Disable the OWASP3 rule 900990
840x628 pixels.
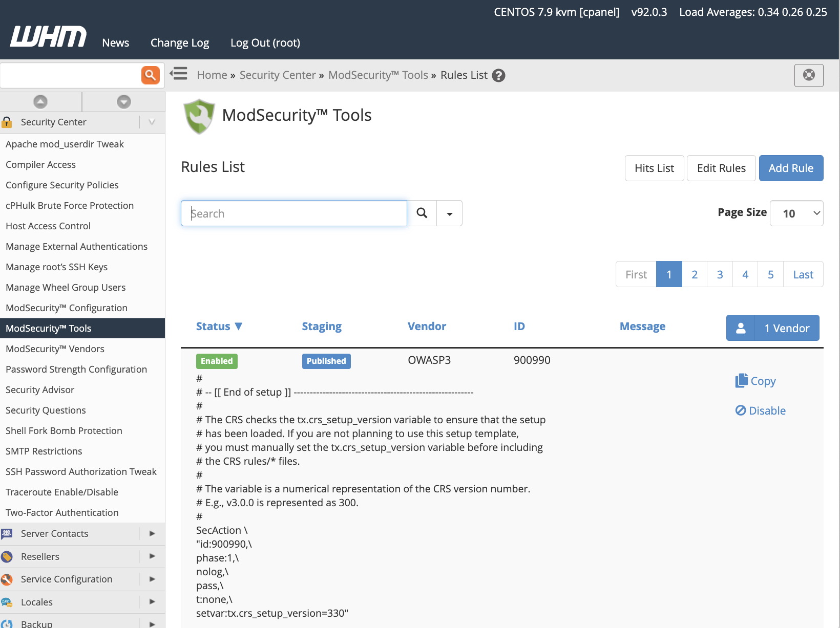(760, 410)
